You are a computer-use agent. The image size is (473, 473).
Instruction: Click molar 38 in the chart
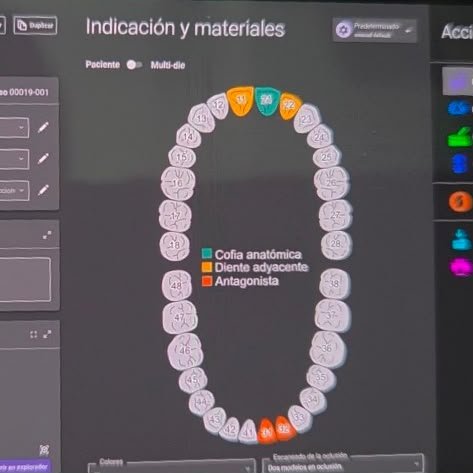[x=334, y=284]
